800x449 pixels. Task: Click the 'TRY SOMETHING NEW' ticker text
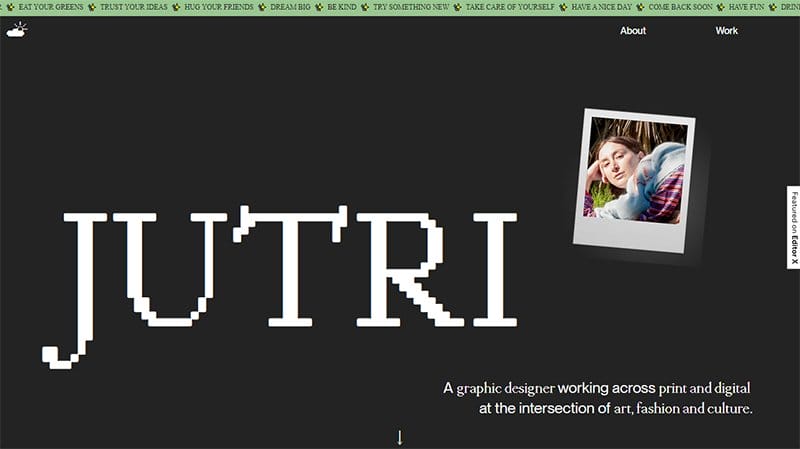click(411, 7)
